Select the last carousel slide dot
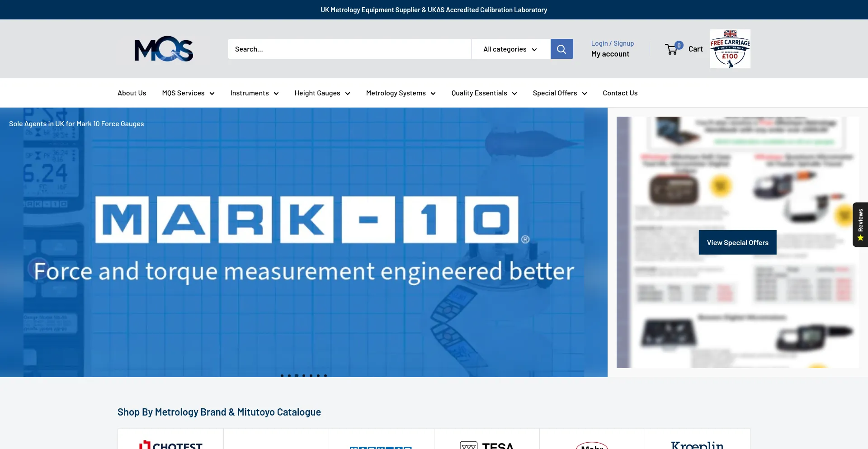Screen dimensions: 868x449 [x=325, y=375]
